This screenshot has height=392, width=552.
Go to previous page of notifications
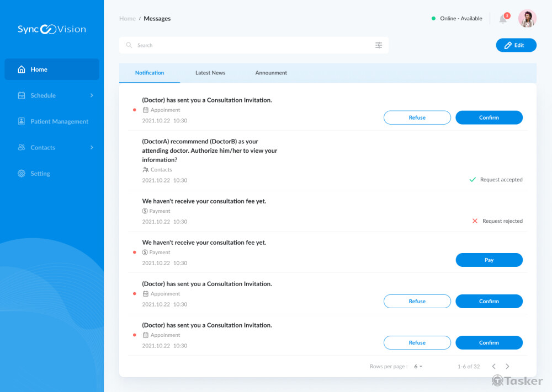[x=493, y=367]
